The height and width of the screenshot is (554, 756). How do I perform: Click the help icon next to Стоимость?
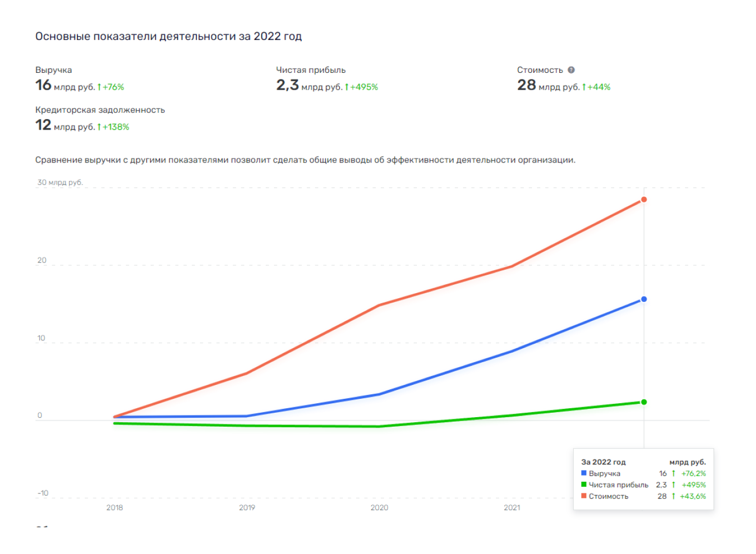tap(571, 70)
